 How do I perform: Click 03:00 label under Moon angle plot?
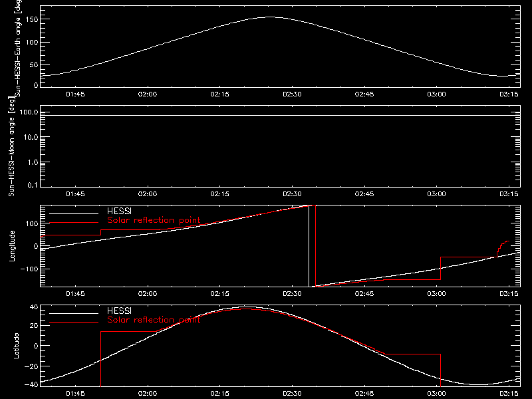(437, 194)
